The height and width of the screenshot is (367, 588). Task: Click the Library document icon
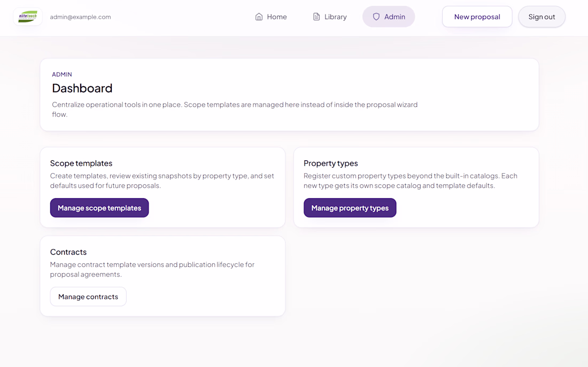coord(316,17)
